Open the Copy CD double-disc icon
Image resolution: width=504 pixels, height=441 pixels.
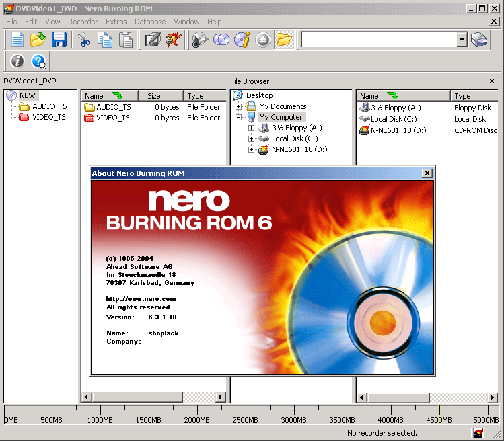click(221, 40)
